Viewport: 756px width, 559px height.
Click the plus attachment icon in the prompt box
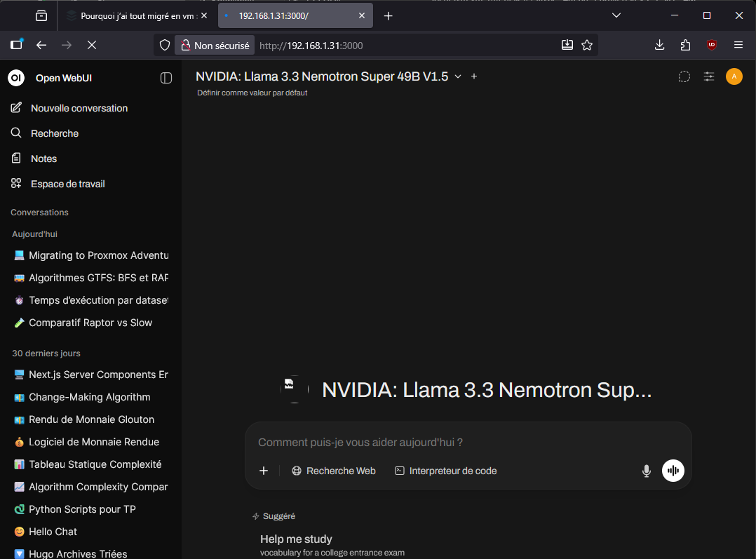(x=264, y=471)
